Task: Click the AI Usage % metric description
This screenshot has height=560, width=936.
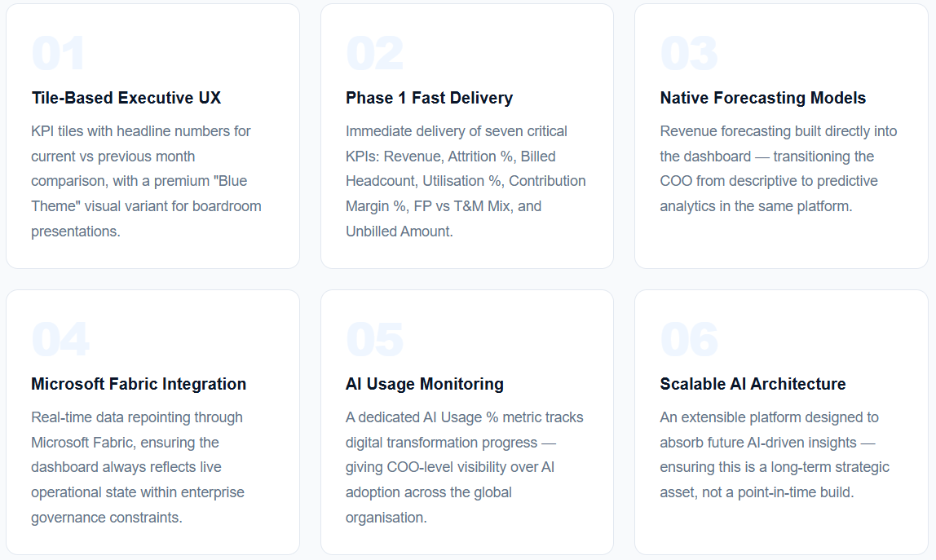Action: (465, 467)
